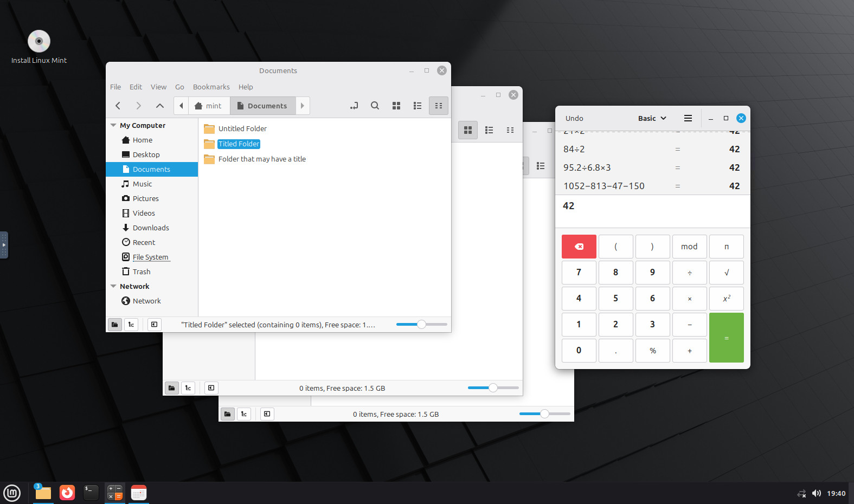The height and width of the screenshot is (504, 854).
Task: Switch Documents window to icon view
Action: pyautogui.click(x=396, y=106)
